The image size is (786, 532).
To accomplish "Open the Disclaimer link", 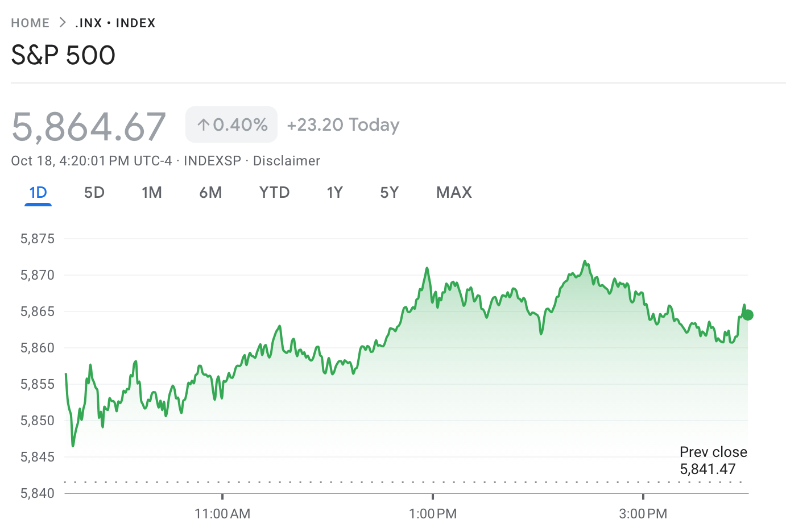I will 287,161.
